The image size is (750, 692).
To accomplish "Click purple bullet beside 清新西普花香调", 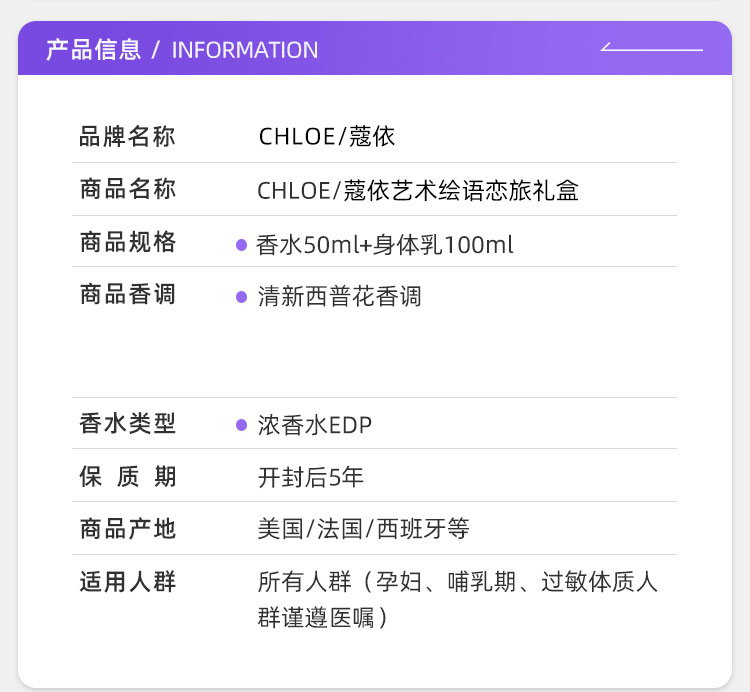I will (x=241, y=296).
